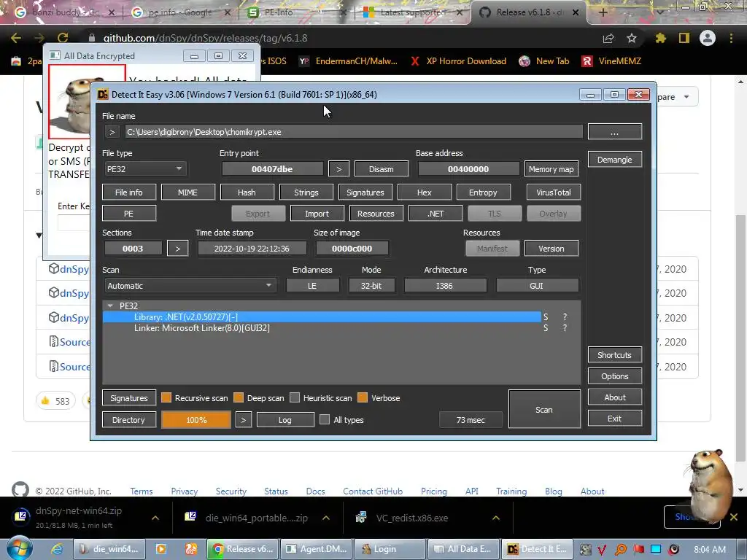Open the Chrome extensions puzzle icon
The width and height of the screenshot is (747, 560).
pyautogui.click(x=661, y=38)
